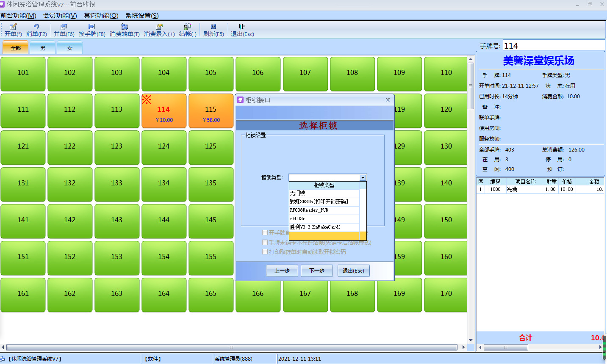
Task: Select locker 108
Action: coord(352,74)
